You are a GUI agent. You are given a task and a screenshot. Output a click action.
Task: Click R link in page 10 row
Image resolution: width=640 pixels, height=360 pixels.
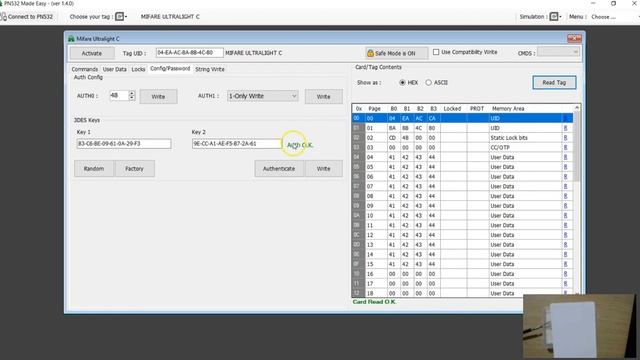(565, 216)
